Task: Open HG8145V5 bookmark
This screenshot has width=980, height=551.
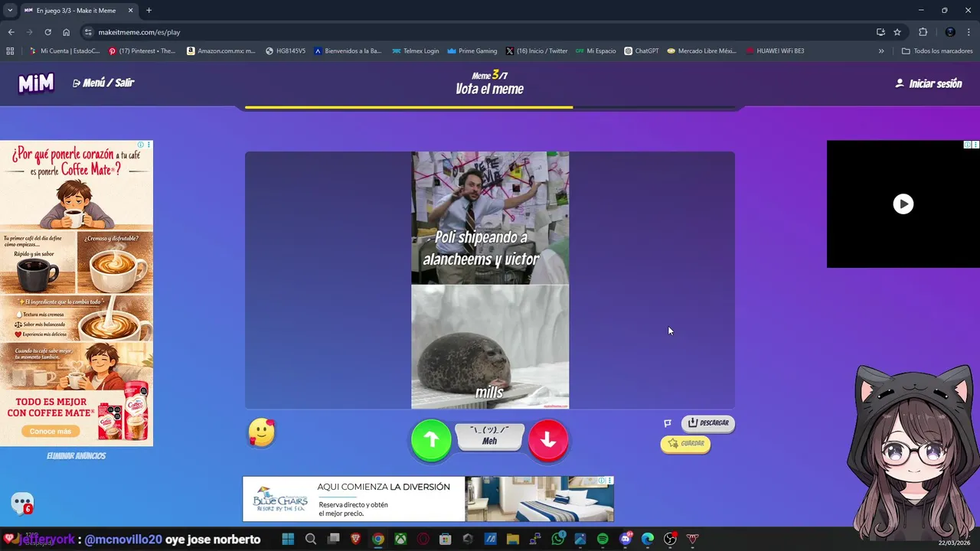Action: click(x=286, y=51)
